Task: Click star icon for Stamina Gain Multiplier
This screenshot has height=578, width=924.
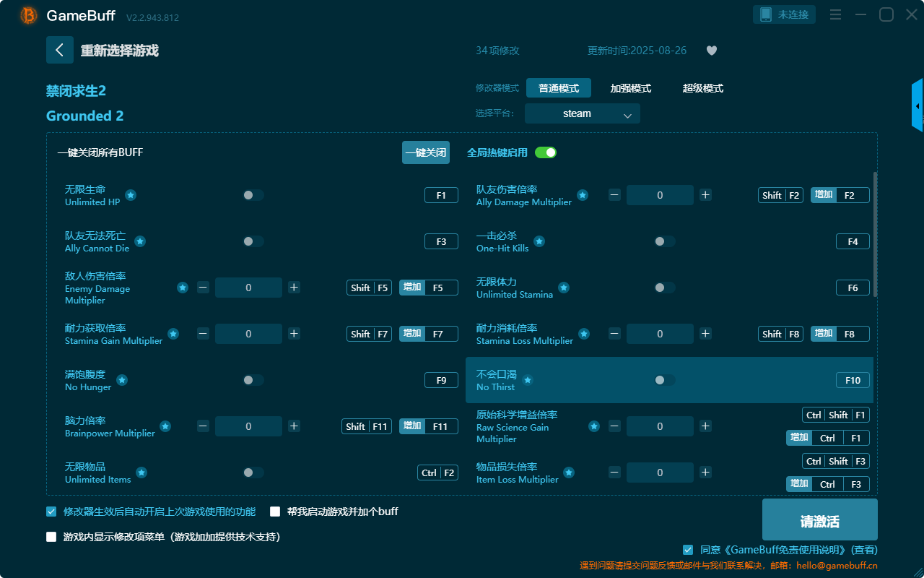Action: [173, 334]
